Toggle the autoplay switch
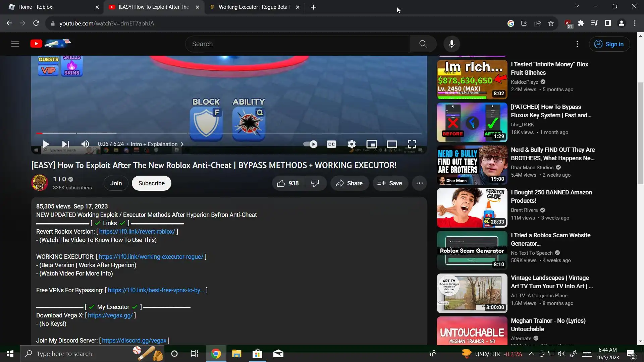Viewport: 644px width, 362px height. (310, 144)
